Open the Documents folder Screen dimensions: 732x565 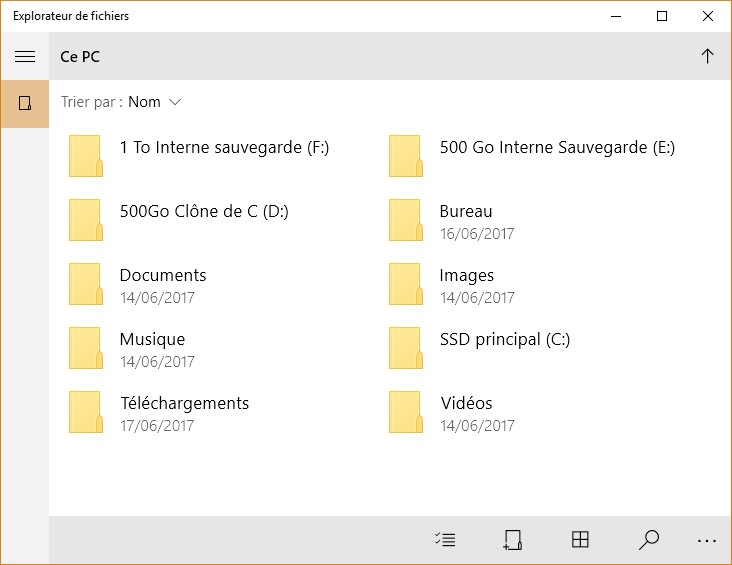coord(162,276)
